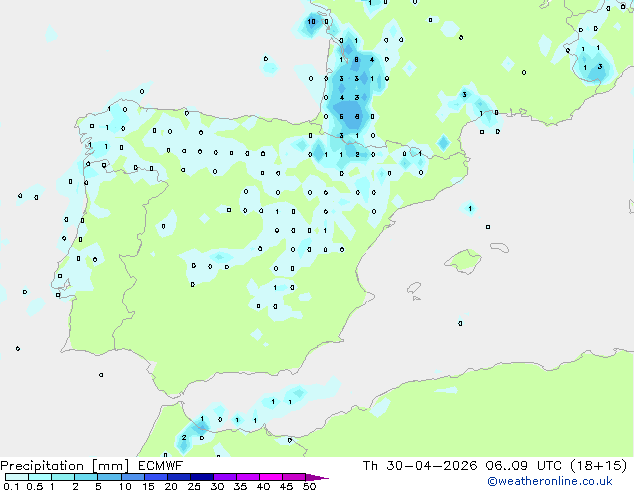The width and height of the screenshot is (634, 490).
Task: Click the '0.1' legend scale label
Action: pos(11,486)
